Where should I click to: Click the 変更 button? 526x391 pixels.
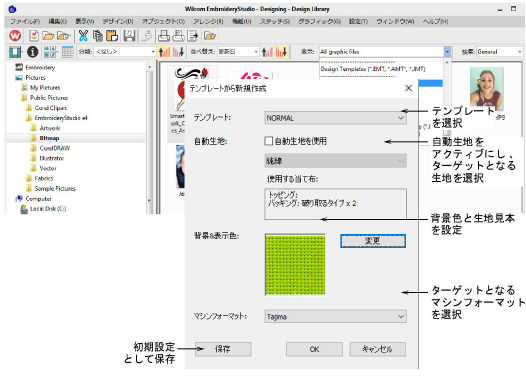(x=373, y=241)
